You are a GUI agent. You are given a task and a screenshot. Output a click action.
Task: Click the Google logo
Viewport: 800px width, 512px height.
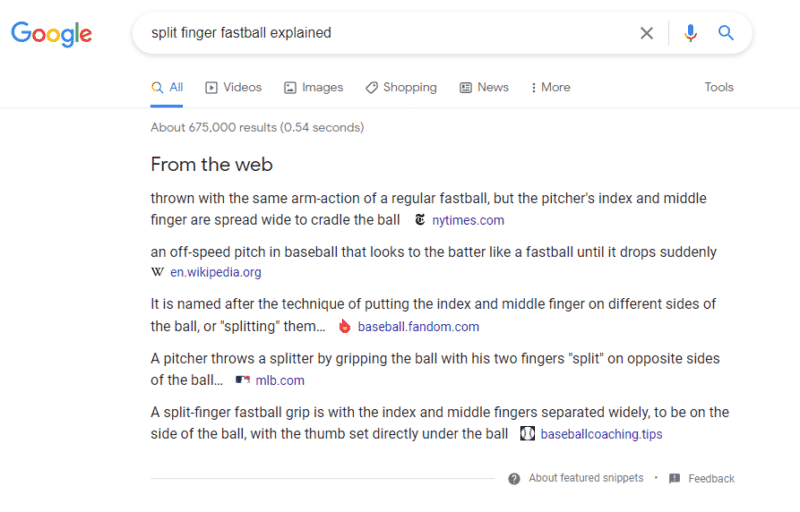pos(51,33)
